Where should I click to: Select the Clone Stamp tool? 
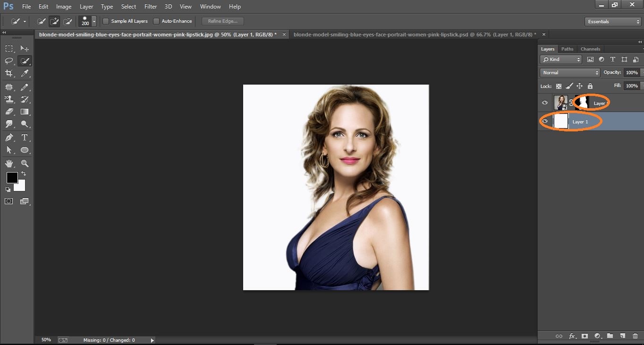(x=8, y=99)
